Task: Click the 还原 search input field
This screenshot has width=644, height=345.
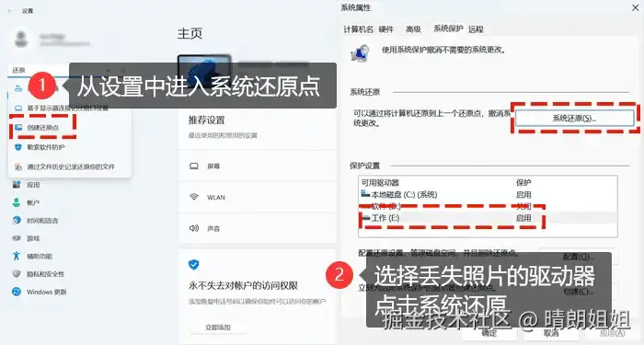Action: coord(39,70)
